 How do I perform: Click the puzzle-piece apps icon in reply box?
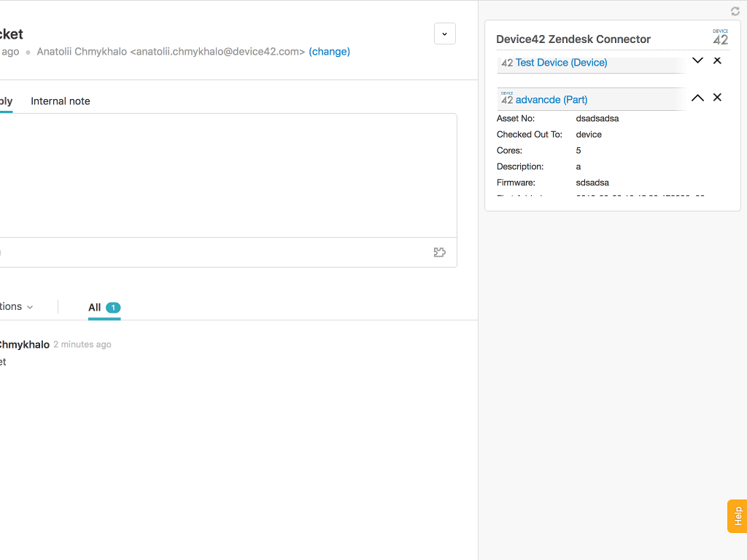[439, 252]
